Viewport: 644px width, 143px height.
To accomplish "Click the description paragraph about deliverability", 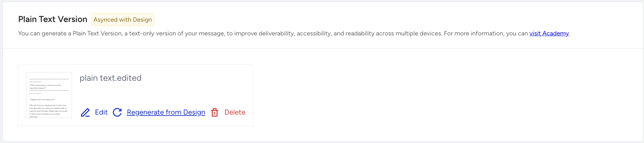I will point(294,34).
